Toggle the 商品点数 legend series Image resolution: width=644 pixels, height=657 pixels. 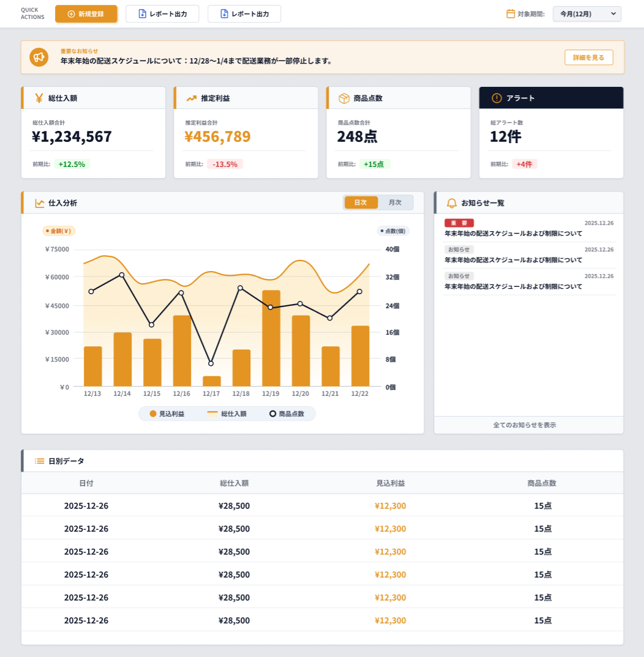286,414
